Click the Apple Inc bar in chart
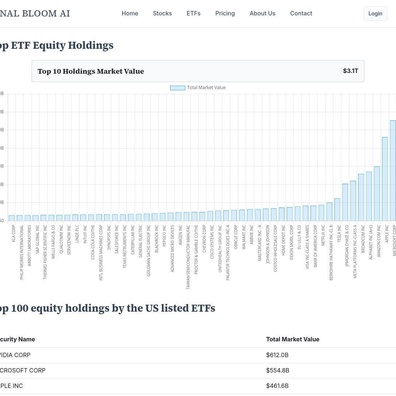Image resolution: width=396 pixels, height=396 pixels. click(385, 179)
